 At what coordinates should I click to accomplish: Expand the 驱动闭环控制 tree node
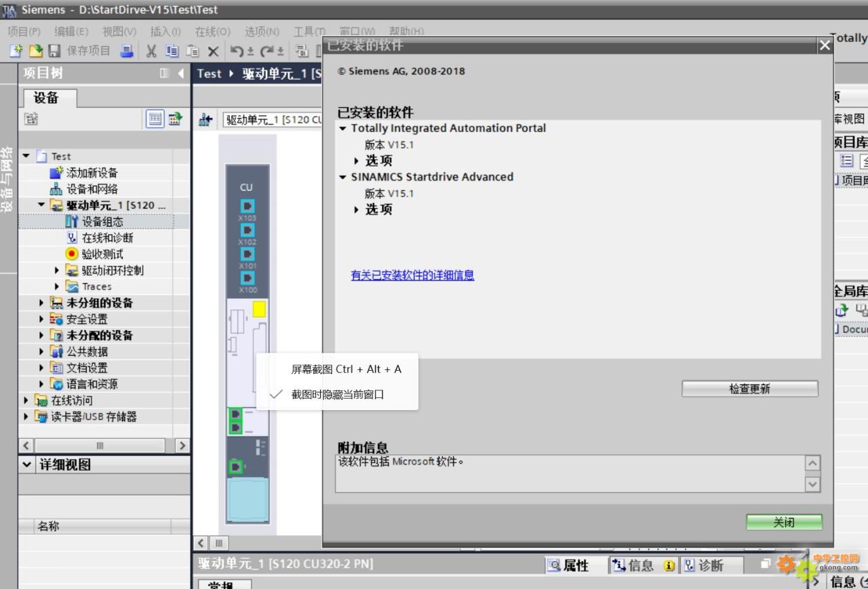[x=58, y=270]
